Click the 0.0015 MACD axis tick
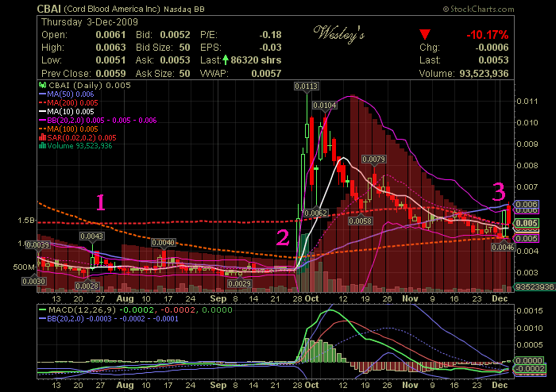This screenshot has width=556, height=392. [530, 311]
